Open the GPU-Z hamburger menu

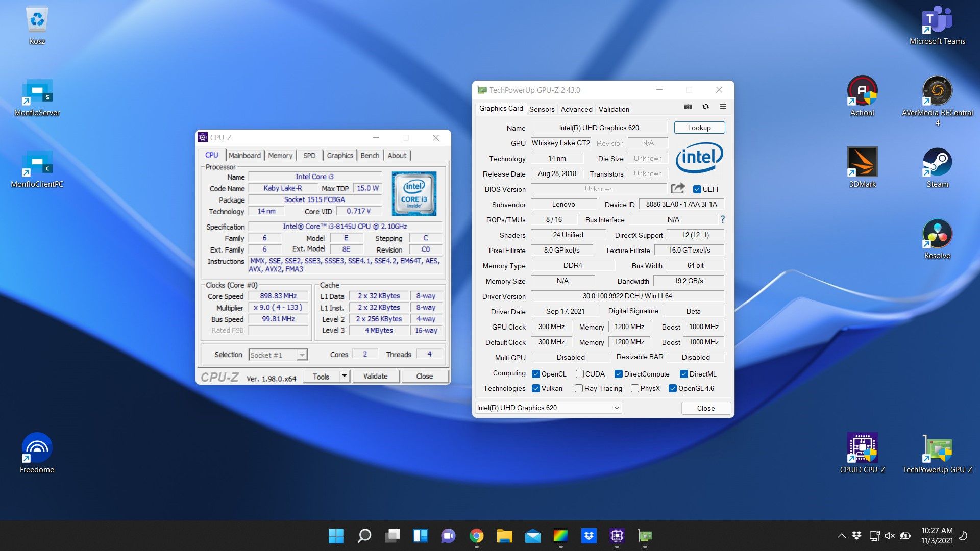click(x=723, y=107)
